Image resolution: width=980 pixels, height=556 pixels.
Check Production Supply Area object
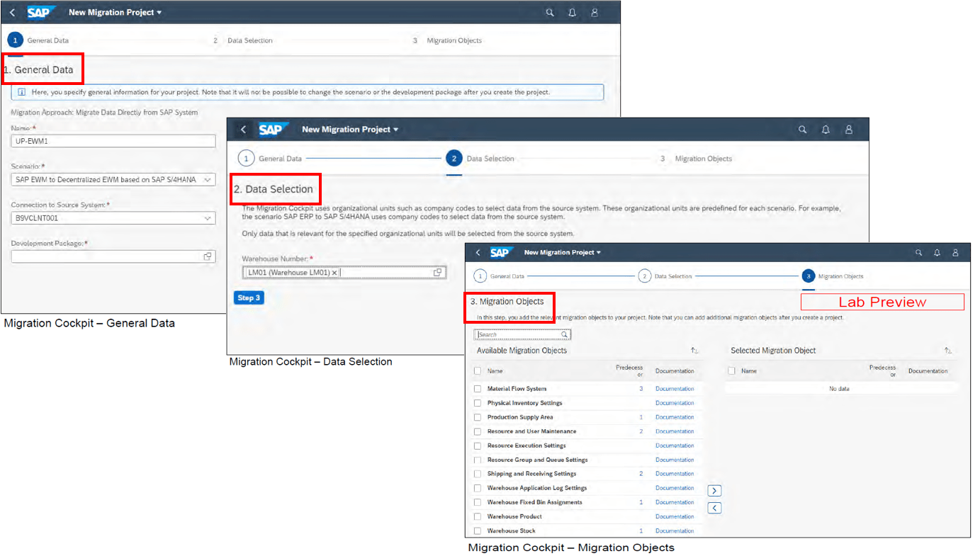pyautogui.click(x=478, y=417)
